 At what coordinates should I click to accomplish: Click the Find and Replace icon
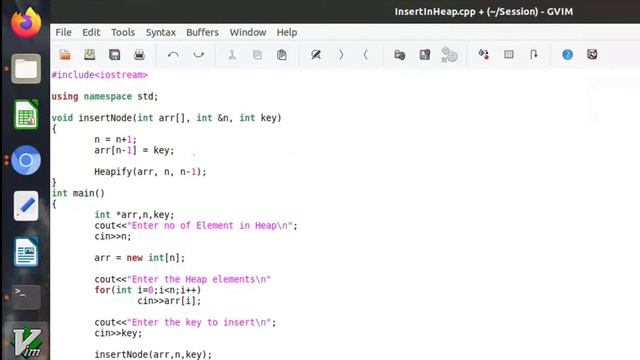point(316,54)
